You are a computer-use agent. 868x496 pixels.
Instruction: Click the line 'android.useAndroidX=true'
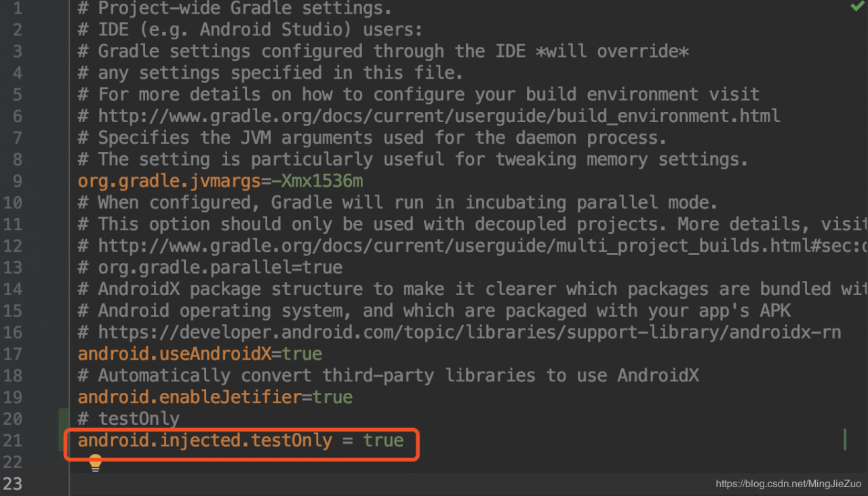pyautogui.click(x=200, y=354)
